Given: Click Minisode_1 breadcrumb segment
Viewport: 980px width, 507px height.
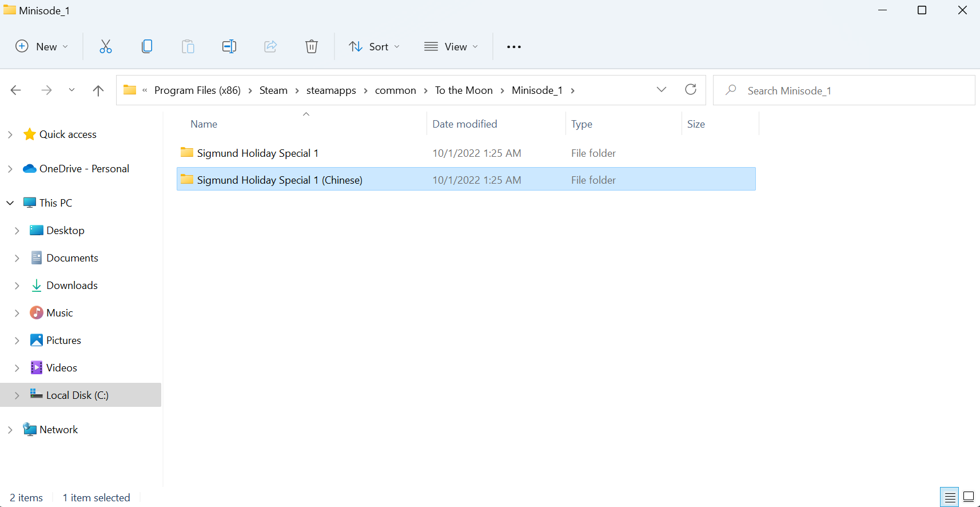Looking at the screenshot, I should [x=537, y=90].
